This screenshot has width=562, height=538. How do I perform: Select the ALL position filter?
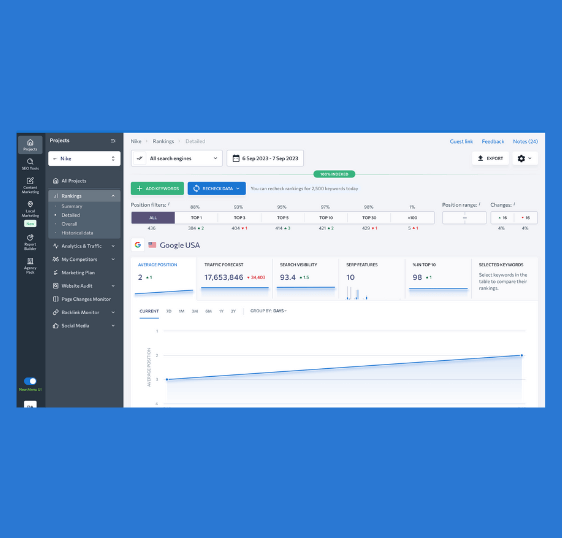[x=153, y=218]
